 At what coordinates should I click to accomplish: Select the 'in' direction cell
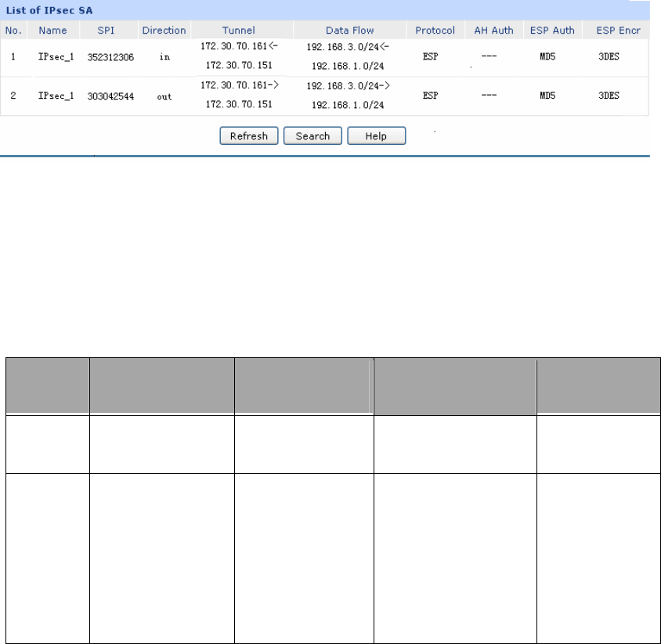164,57
